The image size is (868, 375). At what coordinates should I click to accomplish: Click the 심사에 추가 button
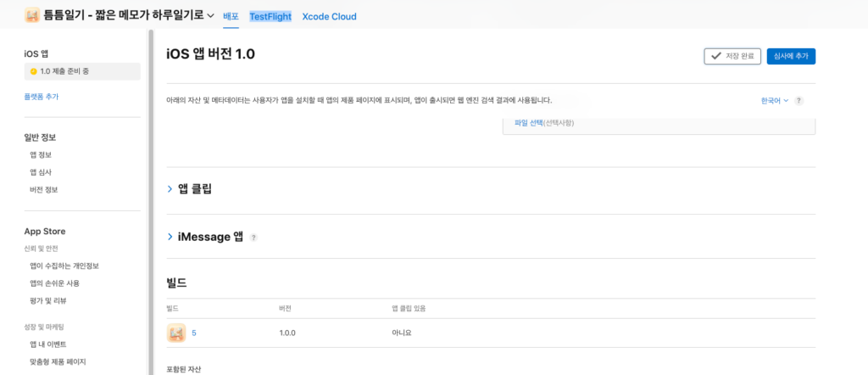791,56
